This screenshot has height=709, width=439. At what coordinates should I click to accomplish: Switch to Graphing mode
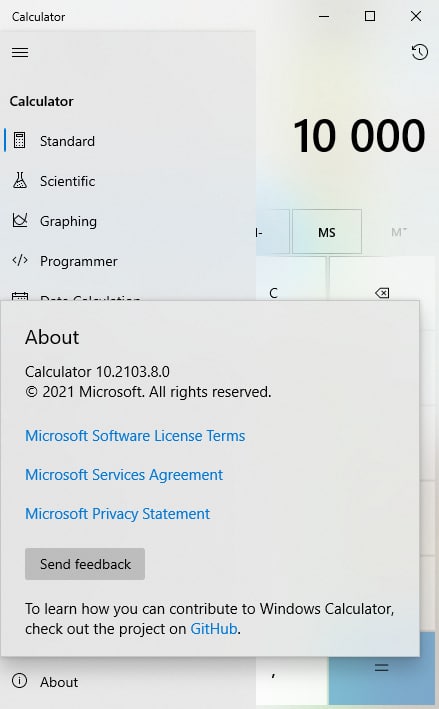[x=128, y=221]
